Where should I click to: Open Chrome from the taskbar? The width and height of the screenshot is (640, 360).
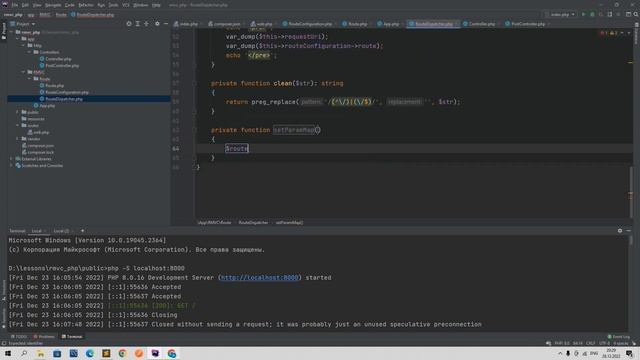122,353
